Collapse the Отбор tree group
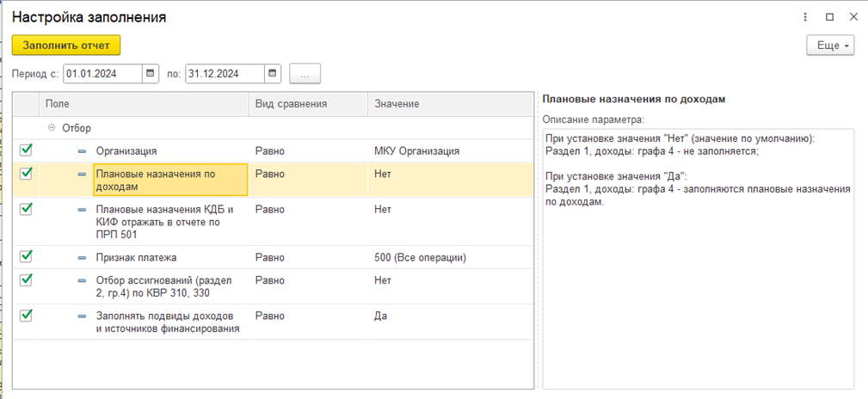This screenshot has height=399, width=868. (52, 128)
